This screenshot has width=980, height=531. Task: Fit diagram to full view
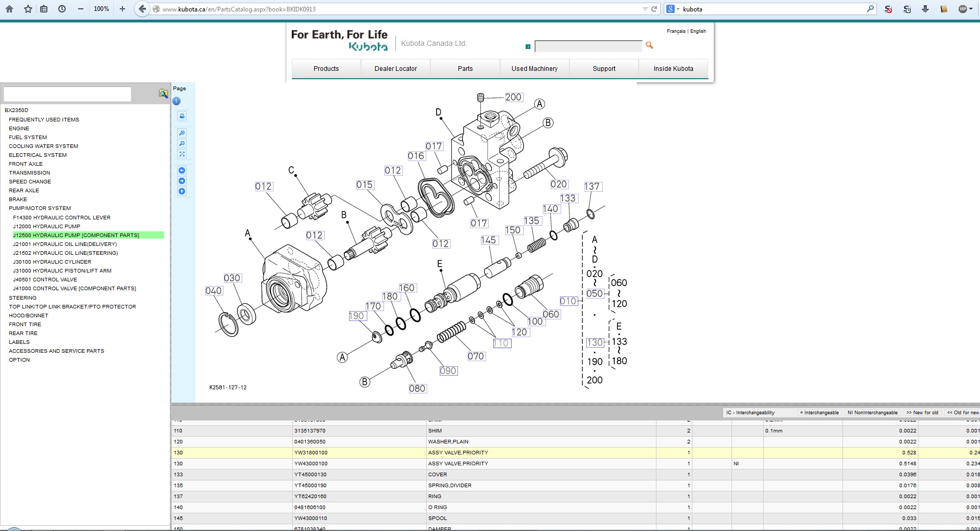[182, 154]
